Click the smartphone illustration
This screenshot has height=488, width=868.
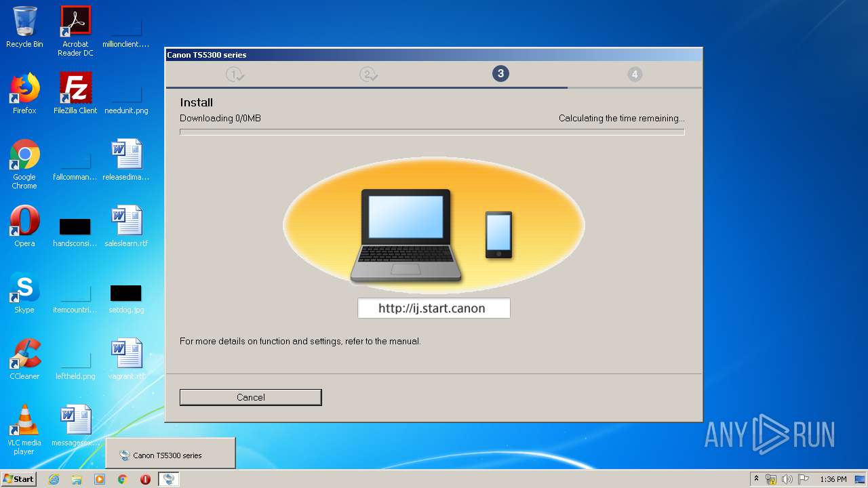(498, 235)
